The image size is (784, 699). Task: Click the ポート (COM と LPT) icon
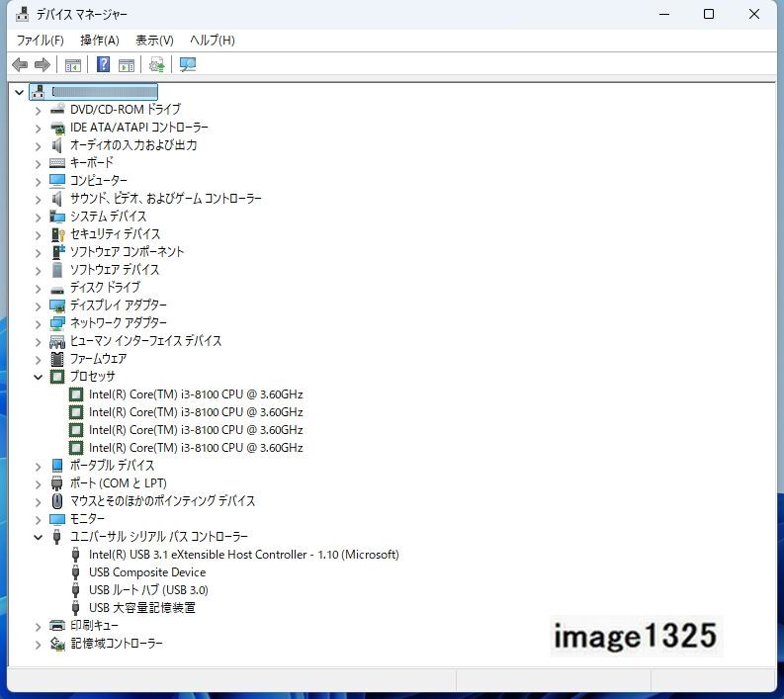pos(57,483)
